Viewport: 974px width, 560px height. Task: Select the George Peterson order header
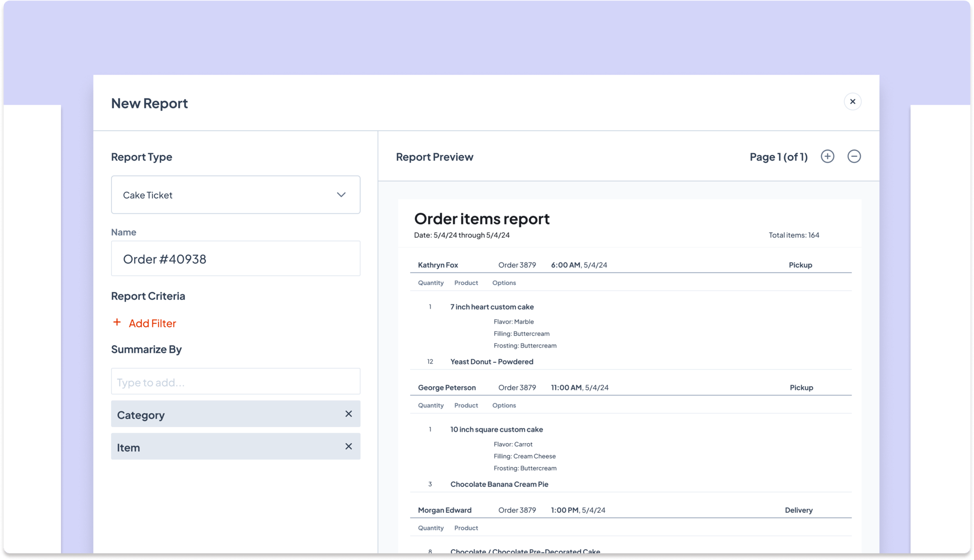click(x=631, y=388)
